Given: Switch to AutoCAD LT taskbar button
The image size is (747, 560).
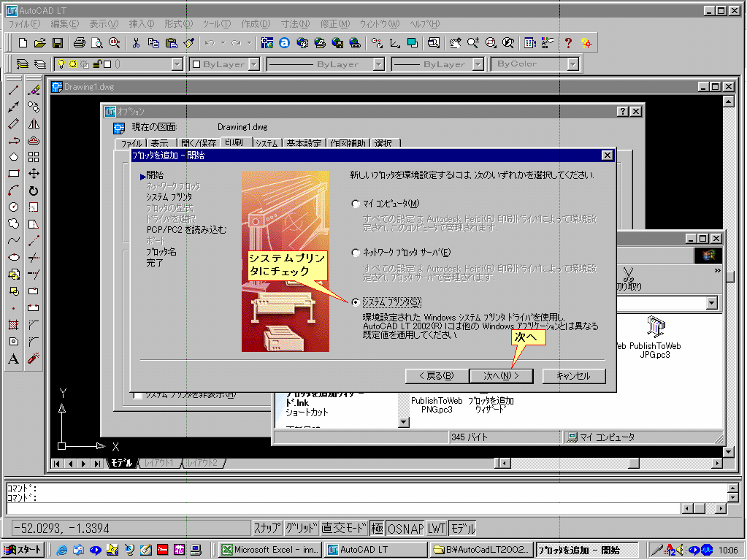Looking at the screenshot, I should 375,550.
